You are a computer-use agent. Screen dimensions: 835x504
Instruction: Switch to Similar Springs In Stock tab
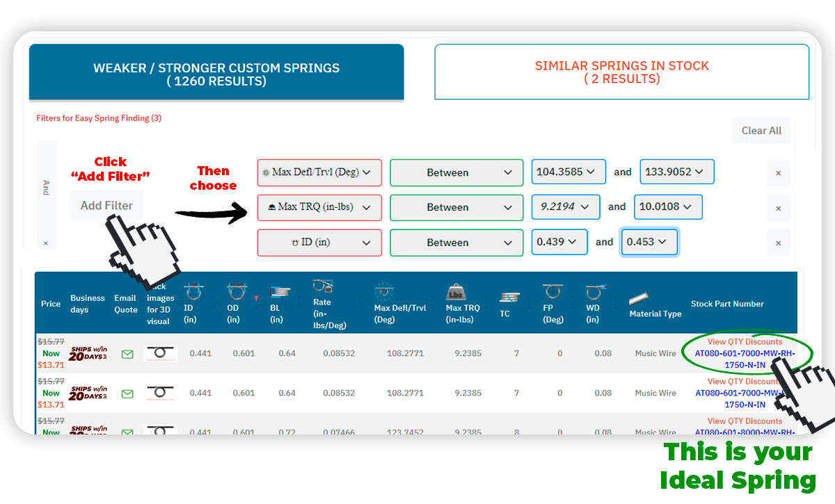(x=621, y=72)
